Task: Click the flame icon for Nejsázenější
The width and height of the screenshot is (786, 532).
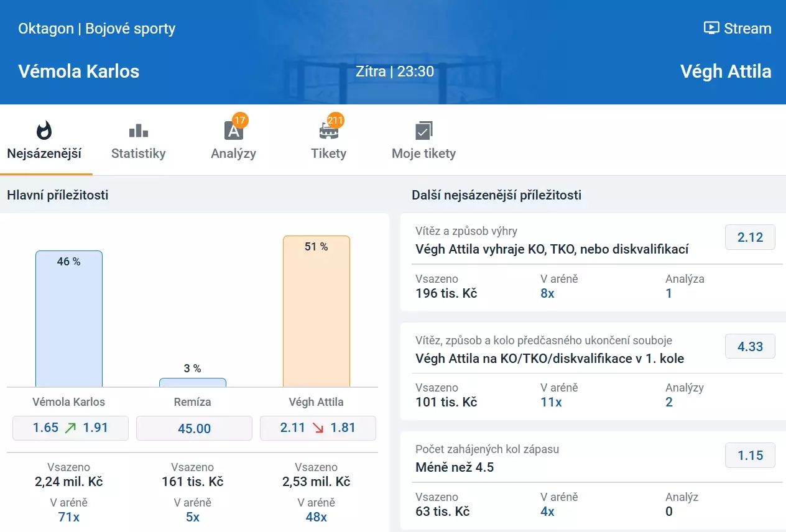Action: (44, 131)
